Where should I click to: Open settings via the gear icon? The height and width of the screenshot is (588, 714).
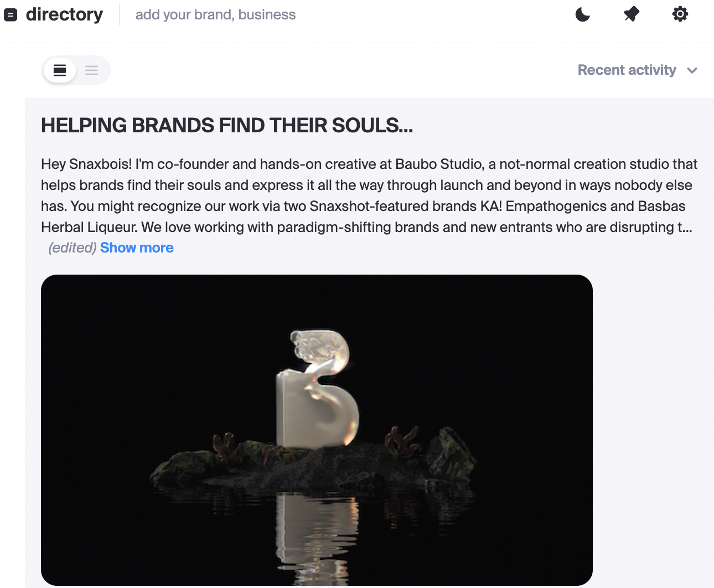tap(680, 14)
